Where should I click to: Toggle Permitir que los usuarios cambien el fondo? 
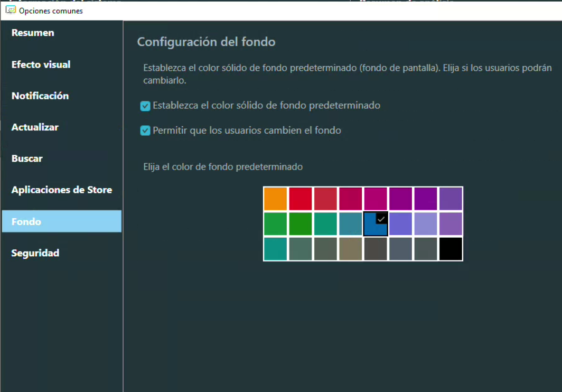point(145,130)
